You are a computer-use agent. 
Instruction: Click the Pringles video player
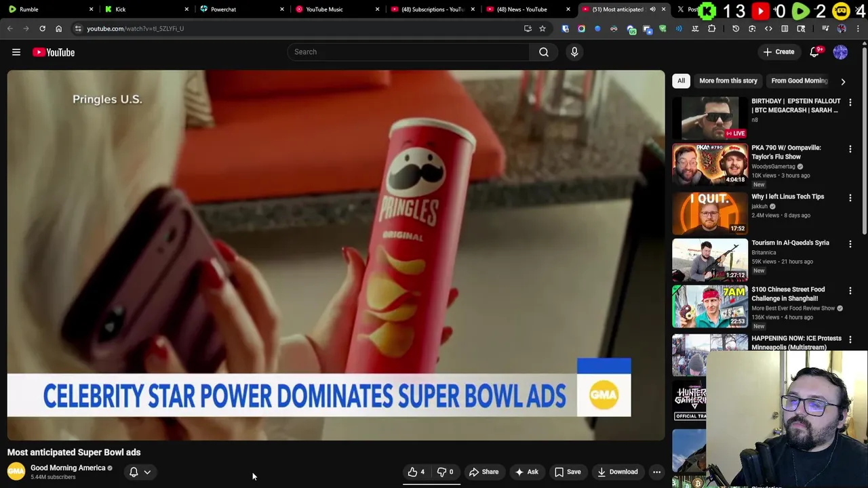[336, 256]
